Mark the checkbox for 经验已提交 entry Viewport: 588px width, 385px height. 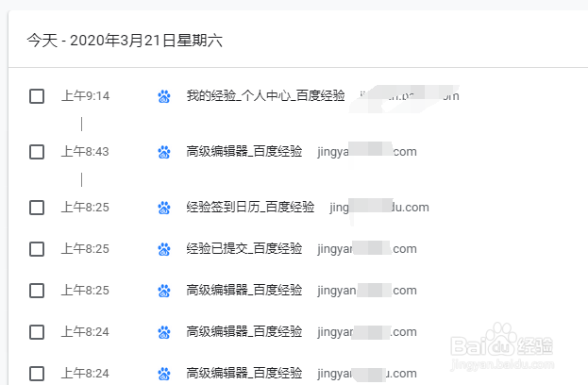pyautogui.click(x=37, y=249)
